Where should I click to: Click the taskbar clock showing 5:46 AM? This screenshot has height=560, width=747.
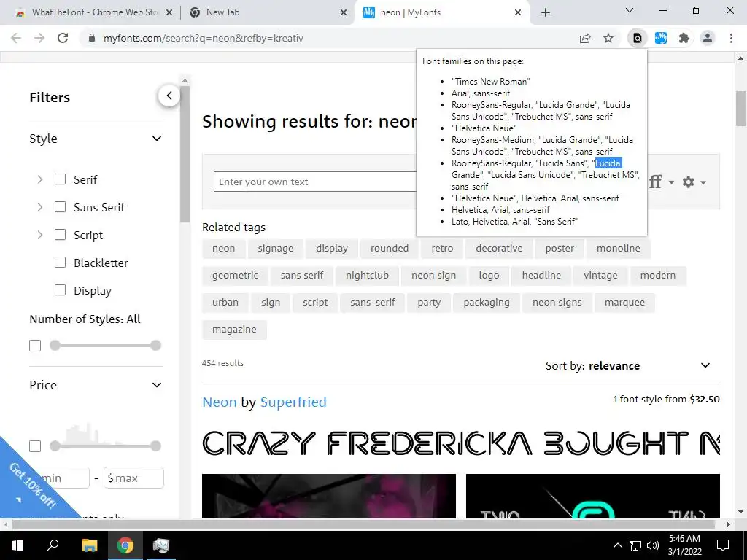pyautogui.click(x=684, y=545)
